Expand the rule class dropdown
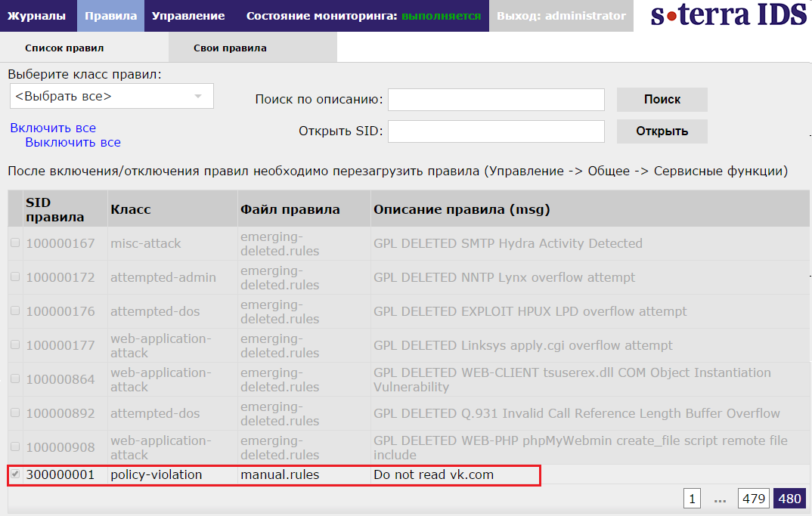 111,96
